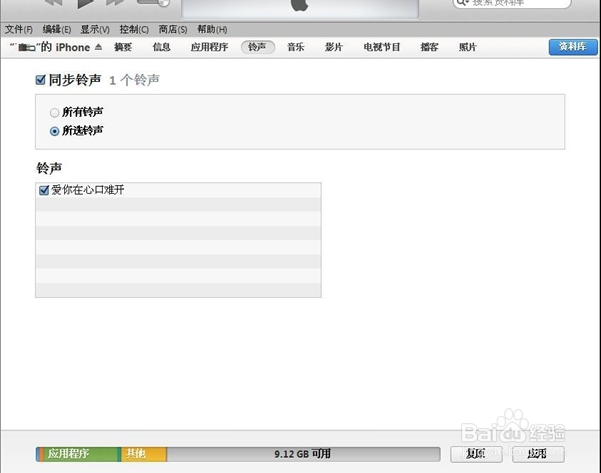Click the iPhone device name label
Viewport: 601px width, 473px height.
(x=50, y=47)
